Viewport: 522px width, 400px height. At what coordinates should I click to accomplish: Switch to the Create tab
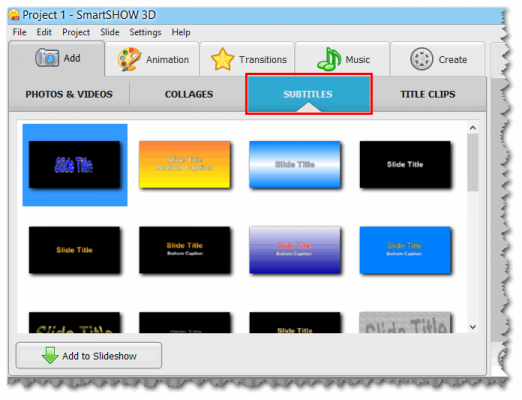pos(438,59)
